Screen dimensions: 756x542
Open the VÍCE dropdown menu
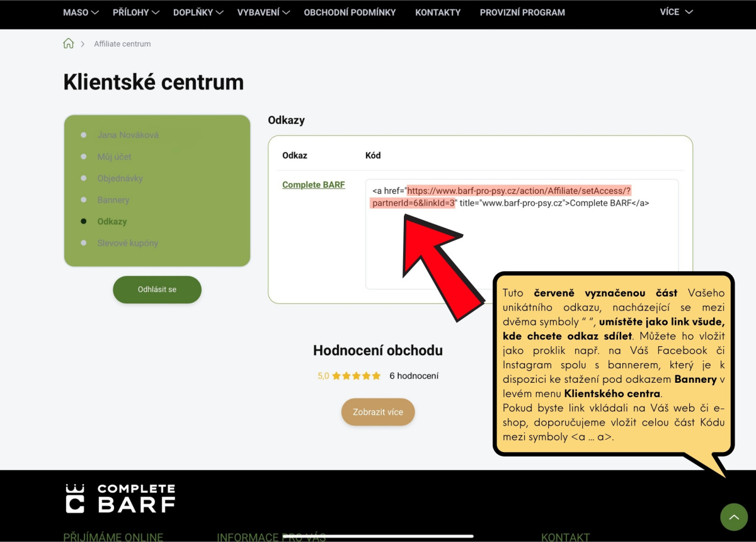[x=676, y=12]
